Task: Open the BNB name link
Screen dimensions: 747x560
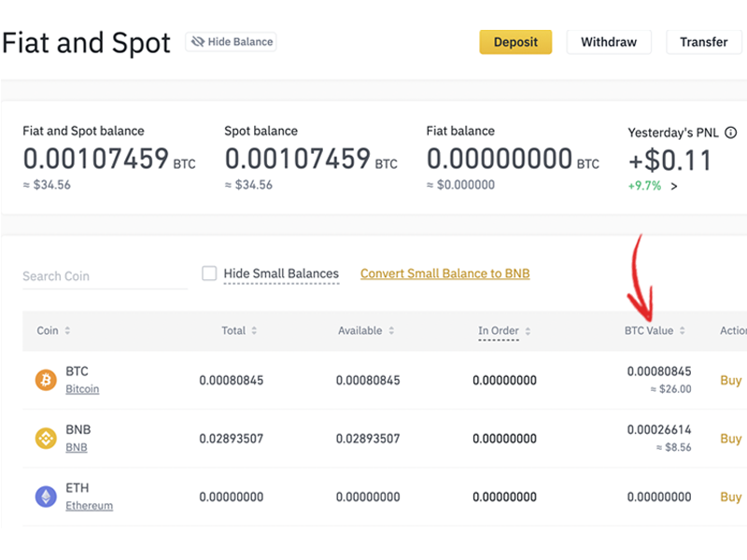Action: point(77,448)
